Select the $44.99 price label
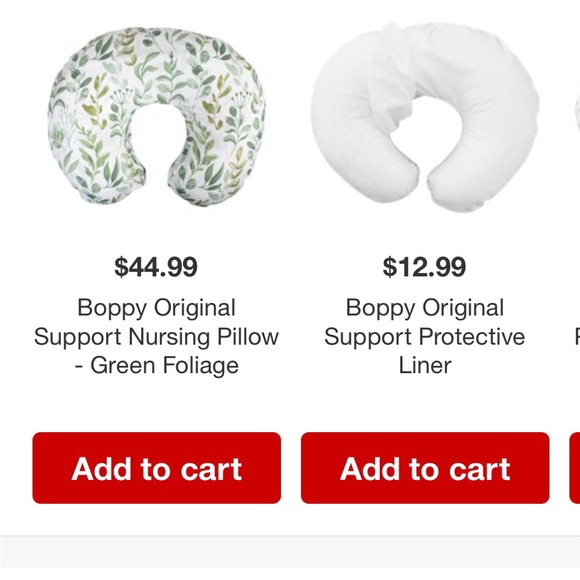This screenshot has height=580, width=580. coord(156,267)
